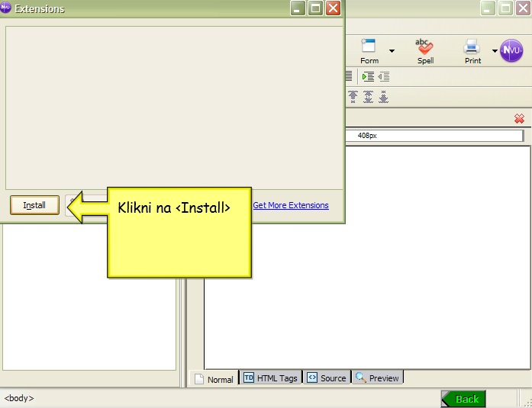
Task: Increase text indent with indent icon
Action: pos(368,76)
